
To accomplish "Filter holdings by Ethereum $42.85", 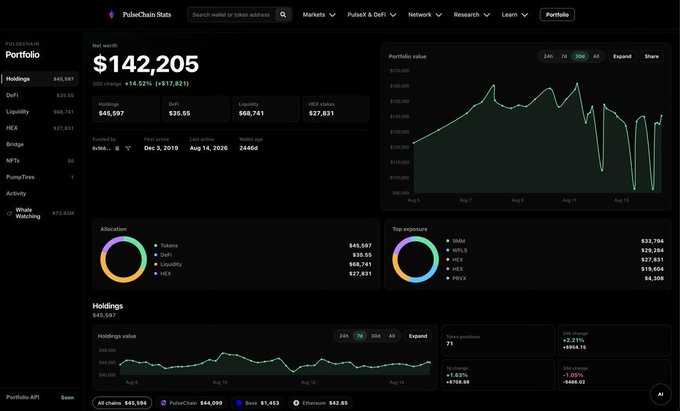I will click(320, 403).
